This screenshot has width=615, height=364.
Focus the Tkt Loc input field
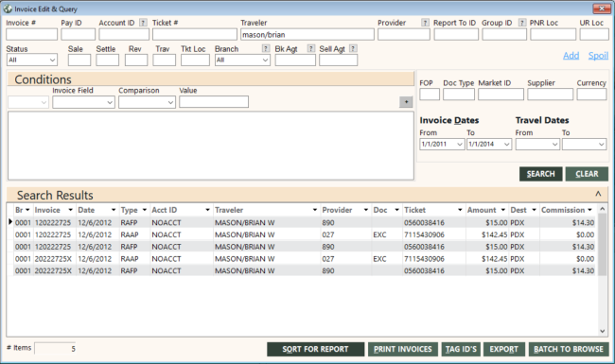point(195,60)
